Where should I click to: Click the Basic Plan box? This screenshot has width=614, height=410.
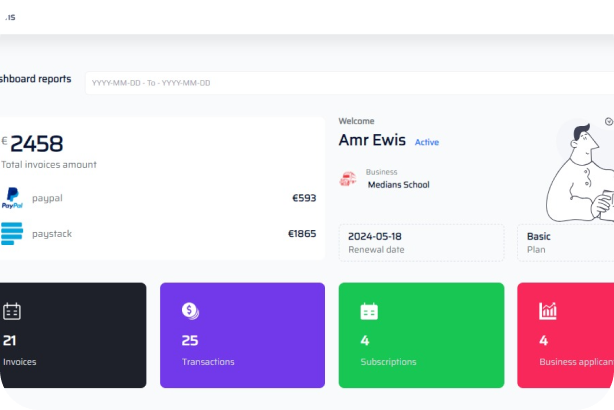pyautogui.click(x=565, y=242)
